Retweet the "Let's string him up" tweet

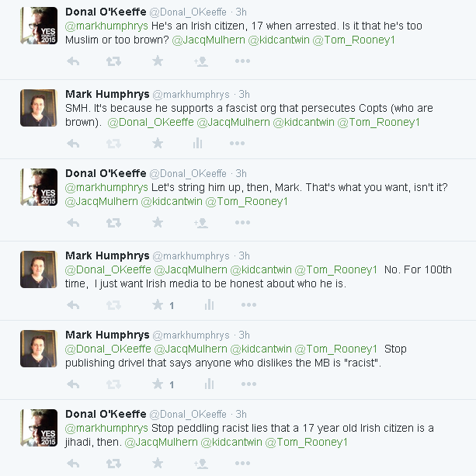[x=113, y=223]
